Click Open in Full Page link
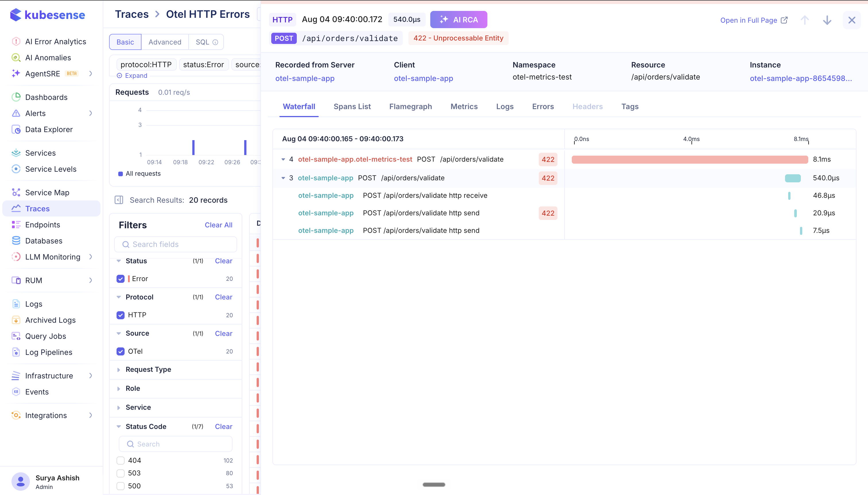 pyautogui.click(x=753, y=20)
